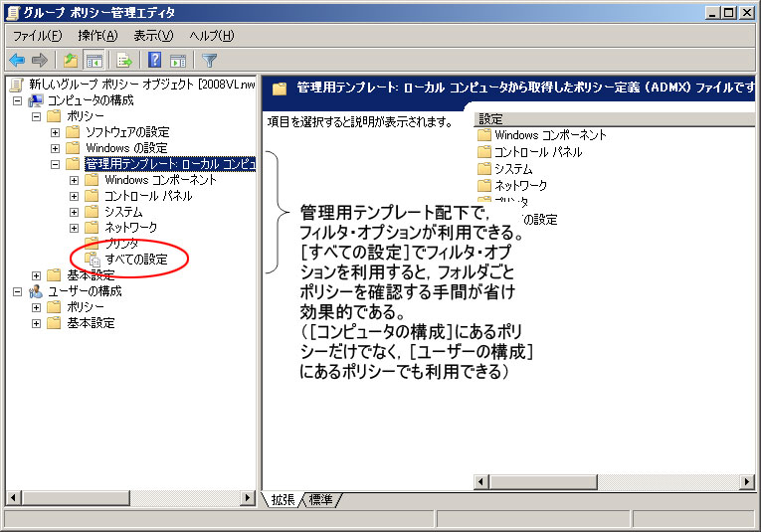
Task: Click the Back arrow toolbar icon
Action: pyautogui.click(x=17, y=61)
